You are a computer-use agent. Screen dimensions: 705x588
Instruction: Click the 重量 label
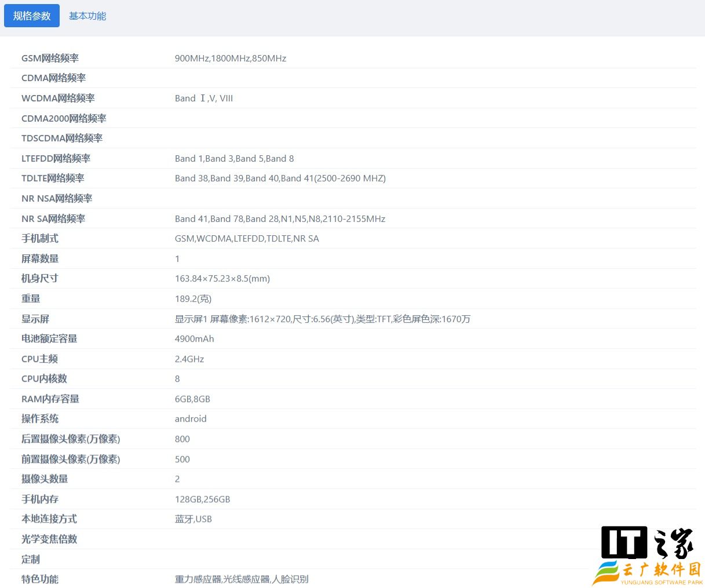[x=31, y=298]
